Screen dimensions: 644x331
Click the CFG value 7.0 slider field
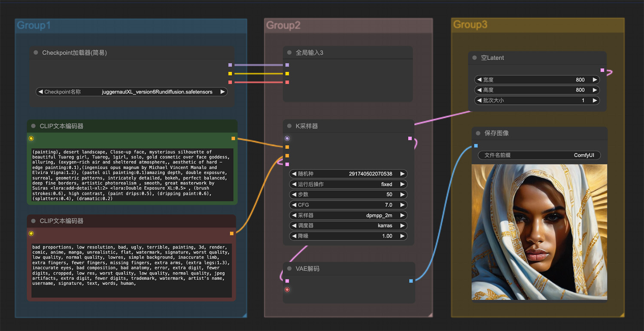point(349,205)
